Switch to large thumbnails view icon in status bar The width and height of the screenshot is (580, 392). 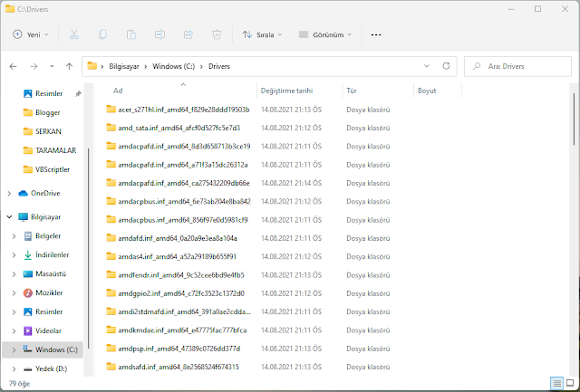pos(570,383)
